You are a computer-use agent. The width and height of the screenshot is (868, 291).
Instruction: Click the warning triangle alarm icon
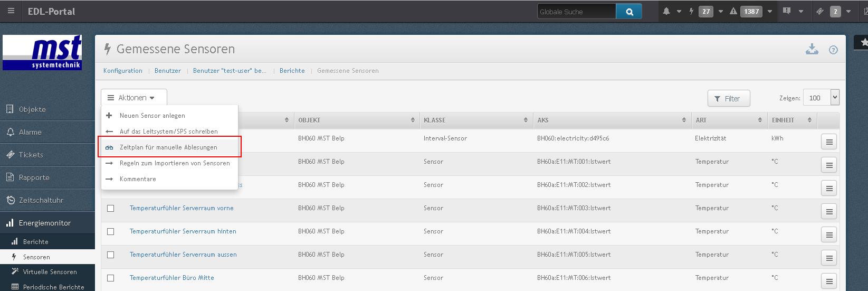point(733,11)
